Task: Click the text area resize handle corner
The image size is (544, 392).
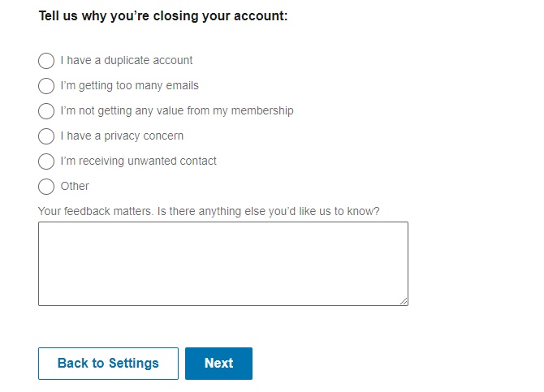Action: tap(404, 301)
